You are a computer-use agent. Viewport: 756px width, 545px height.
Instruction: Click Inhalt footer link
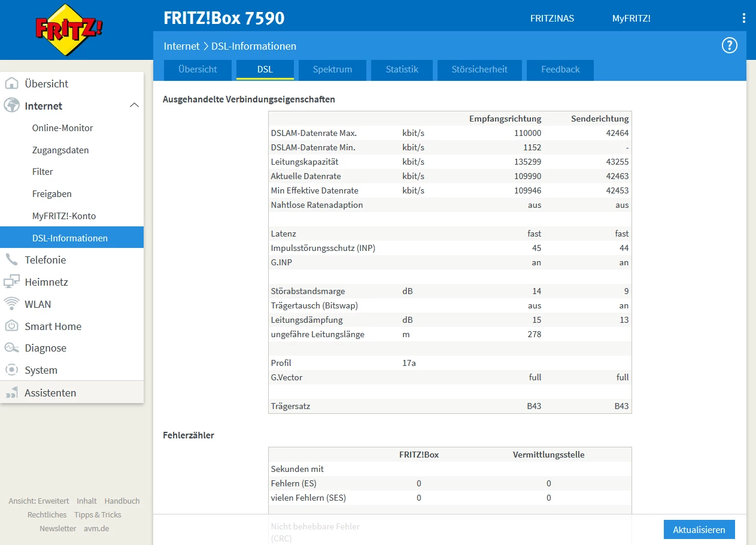pos(87,501)
